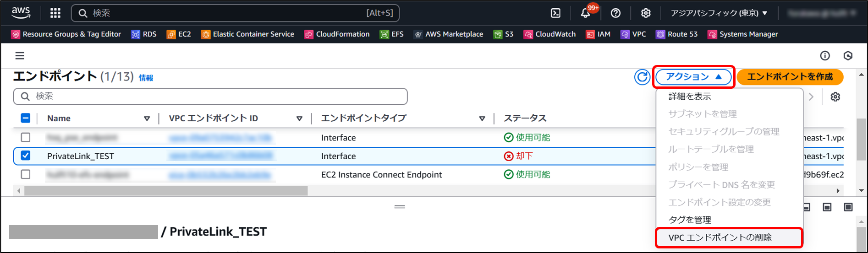Sort by VPC エンドポイント ID column arrow
This screenshot has height=253, width=868.
[x=299, y=118]
